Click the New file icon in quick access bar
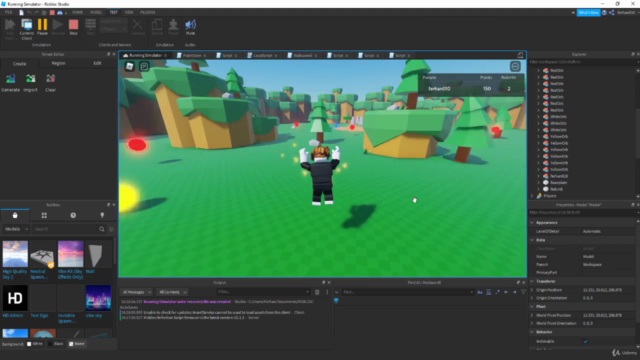Screen dimensions: 640x360 coord(21,13)
